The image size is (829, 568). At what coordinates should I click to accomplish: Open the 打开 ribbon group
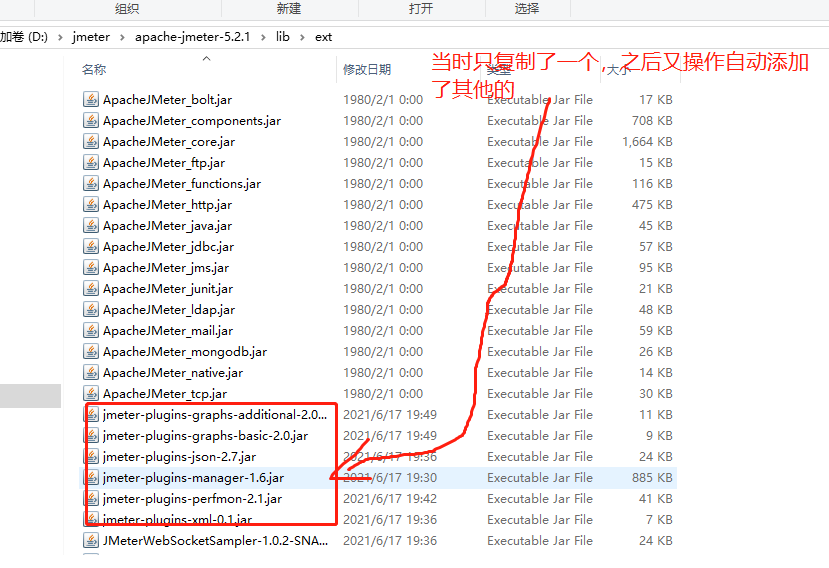pos(421,8)
